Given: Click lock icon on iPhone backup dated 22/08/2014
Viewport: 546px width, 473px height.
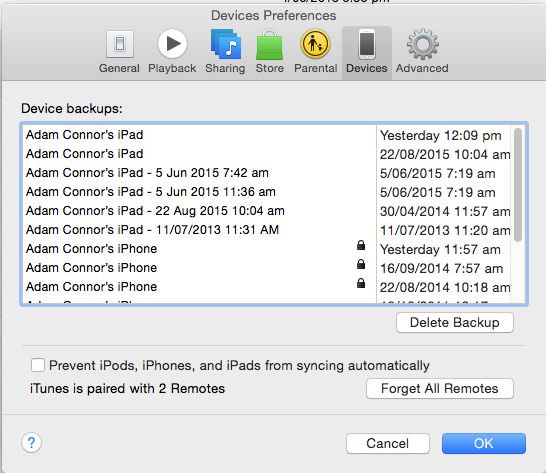Looking at the screenshot, I should (361, 283).
